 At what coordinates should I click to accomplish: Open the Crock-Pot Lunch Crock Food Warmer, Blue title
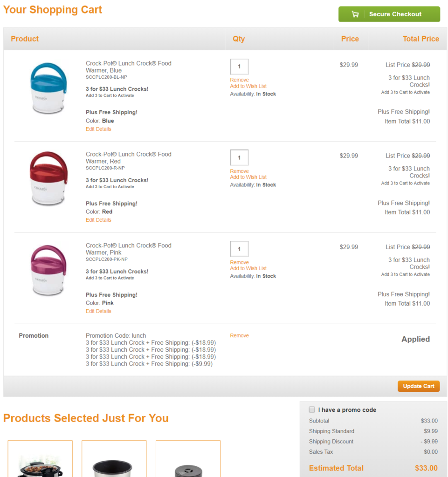[128, 67]
